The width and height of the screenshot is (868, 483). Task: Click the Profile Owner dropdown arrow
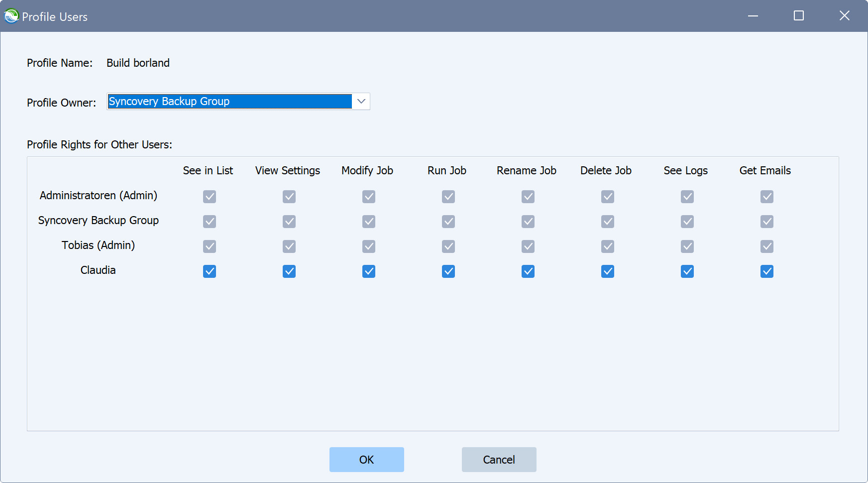pos(362,101)
